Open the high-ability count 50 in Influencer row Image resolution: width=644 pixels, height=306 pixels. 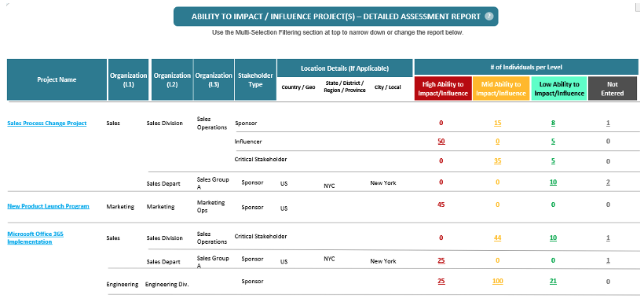(441, 141)
